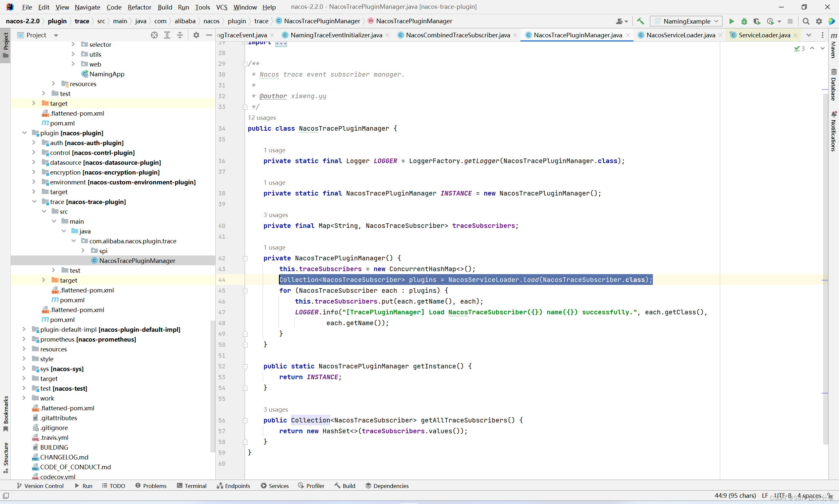Click the Debug bug icon
The image size is (839, 504).
744,21
